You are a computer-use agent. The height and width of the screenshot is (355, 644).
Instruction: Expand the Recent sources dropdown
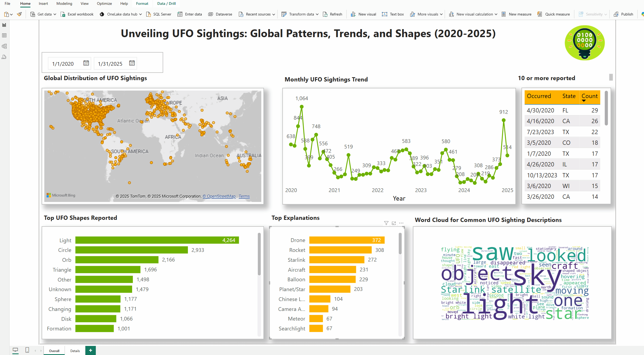tap(274, 14)
